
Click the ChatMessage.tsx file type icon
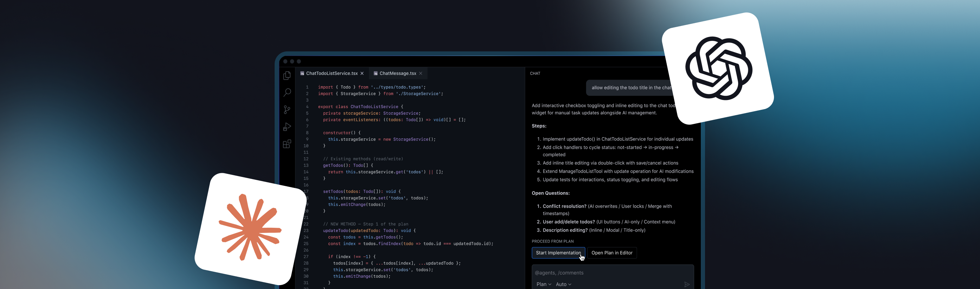pos(376,74)
